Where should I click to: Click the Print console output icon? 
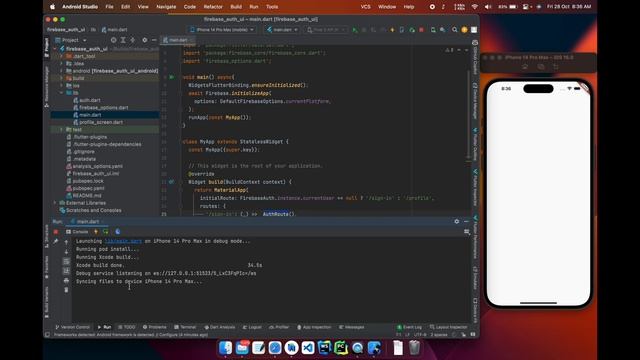pos(67,281)
